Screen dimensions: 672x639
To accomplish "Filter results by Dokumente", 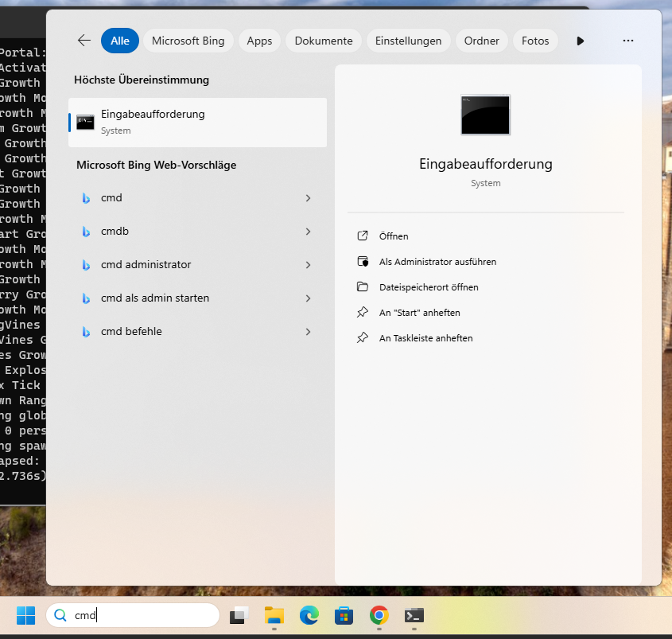I will click(323, 41).
